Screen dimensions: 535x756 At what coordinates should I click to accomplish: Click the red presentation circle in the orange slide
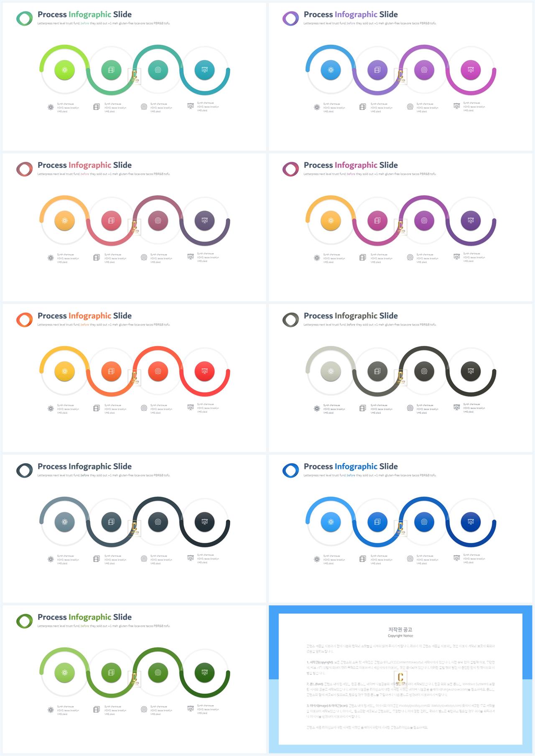click(205, 371)
